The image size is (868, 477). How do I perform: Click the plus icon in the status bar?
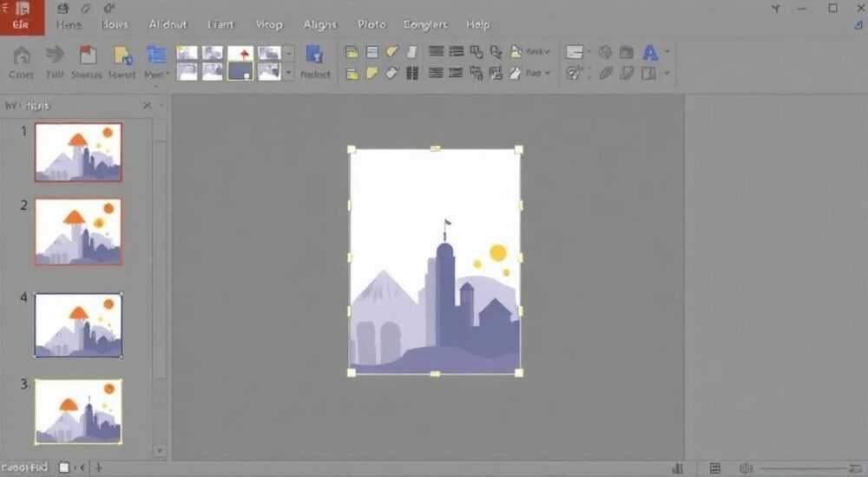99,467
